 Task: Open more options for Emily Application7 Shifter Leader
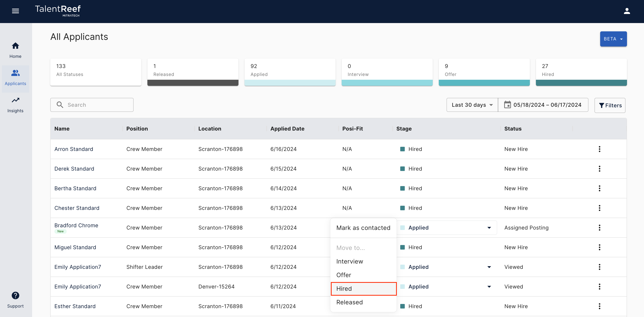(x=599, y=267)
